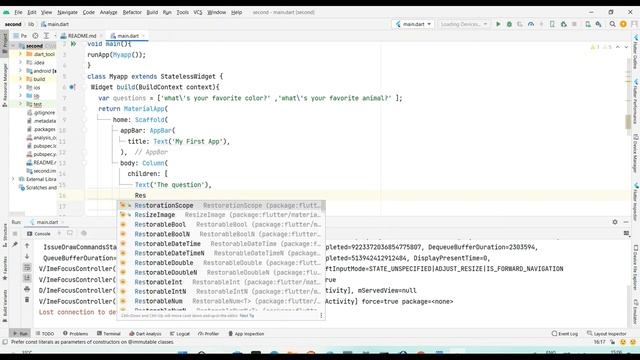Expand External Libraries in Project tree
This screenshot has width=640, height=360.
(x=13, y=179)
